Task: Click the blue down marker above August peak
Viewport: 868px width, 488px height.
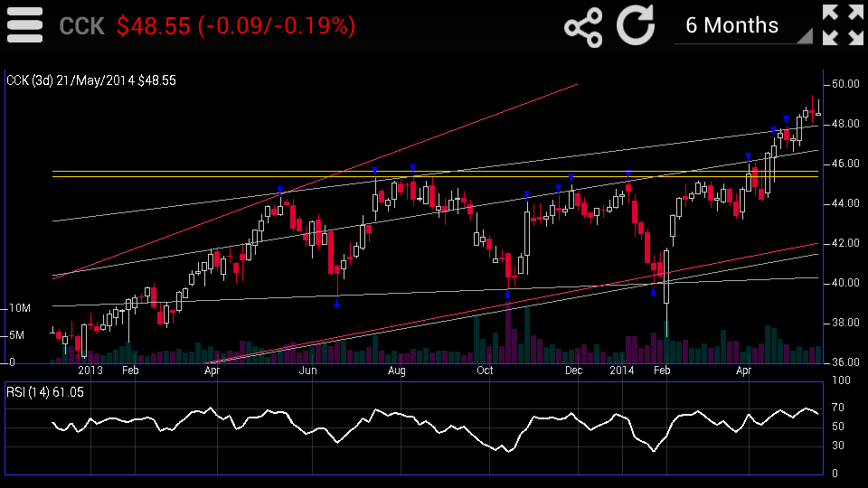Action: pyautogui.click(x=412, y=168)
